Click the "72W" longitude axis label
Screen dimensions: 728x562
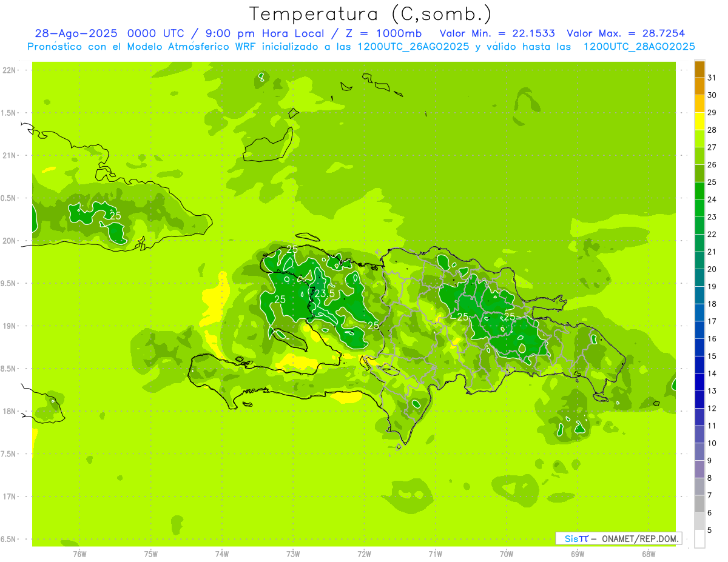(365, 554)
